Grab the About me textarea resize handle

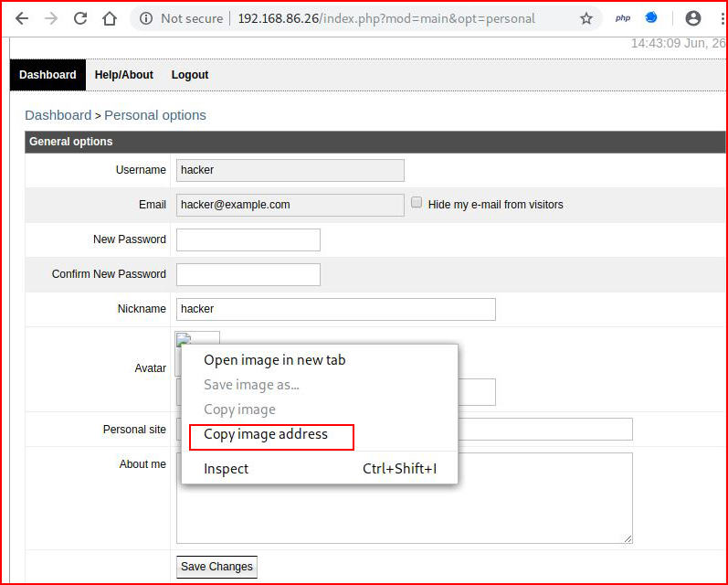click(628, 539)
